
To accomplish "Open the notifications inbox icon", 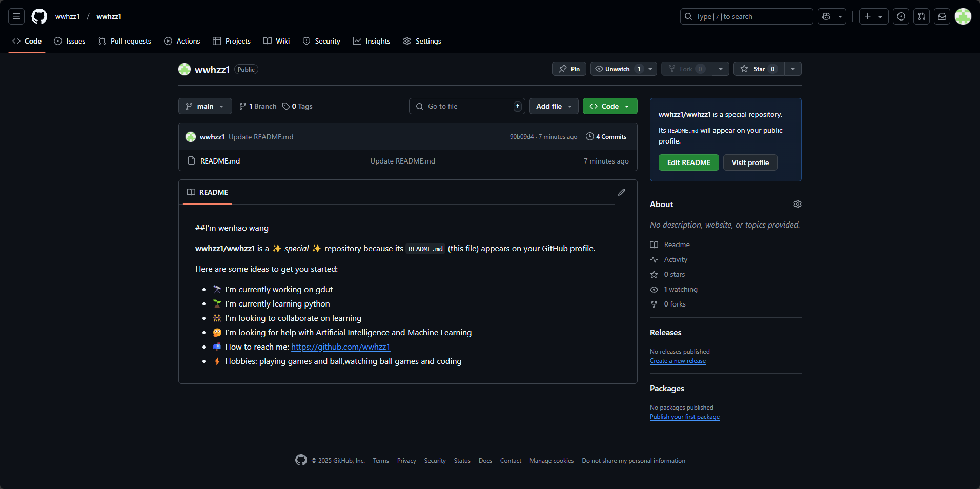I will [x=942, y=16].
